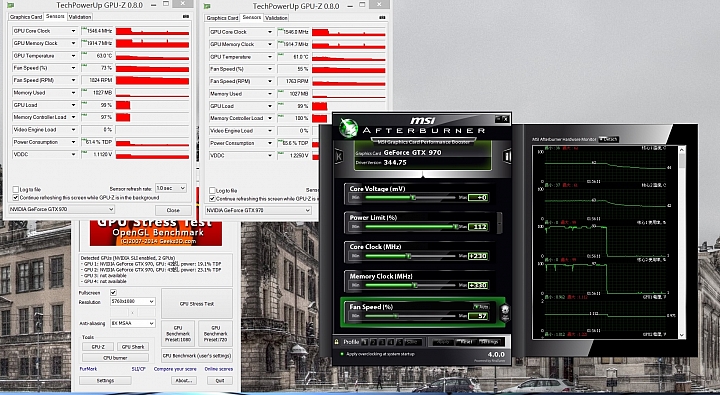This screenshot has height=395, width=720.
Task: Click the user define fan gear icon
Action: tap(505, 312)
